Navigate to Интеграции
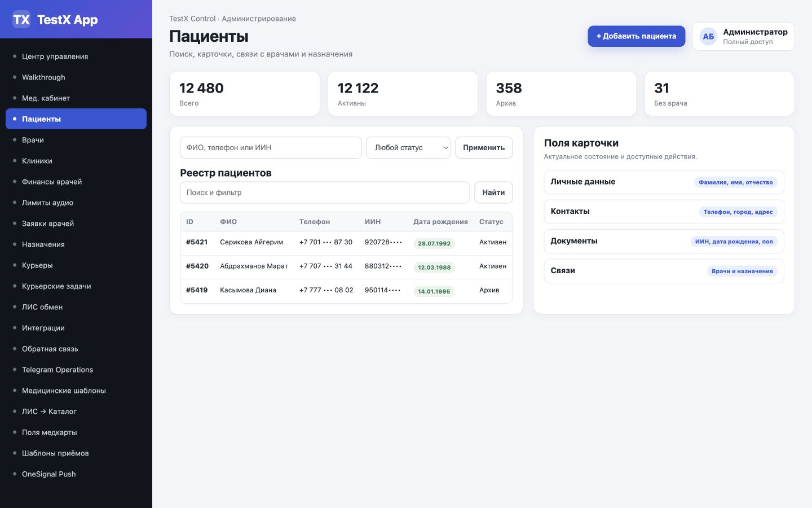 [x=76, y=328]
